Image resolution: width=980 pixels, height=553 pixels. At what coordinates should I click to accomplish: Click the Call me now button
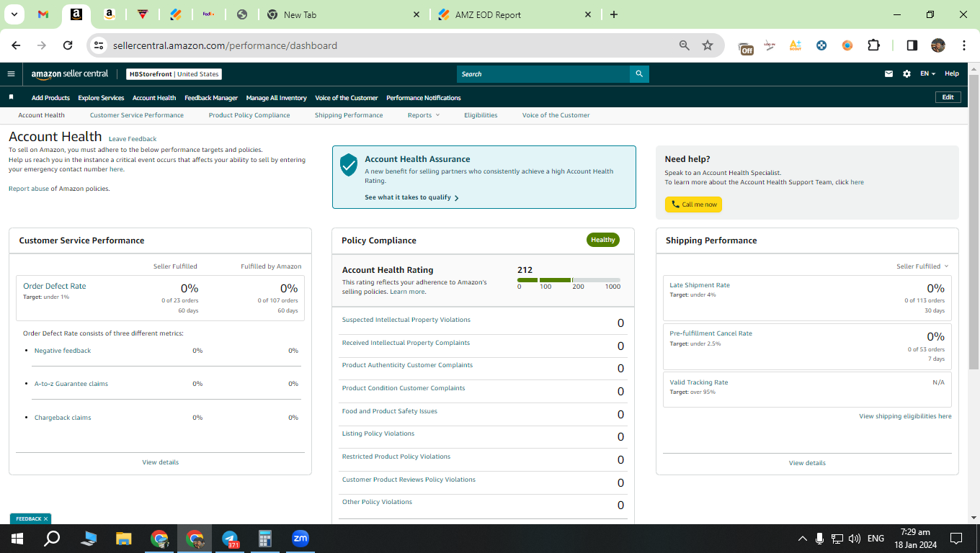[x=693, y=204]
